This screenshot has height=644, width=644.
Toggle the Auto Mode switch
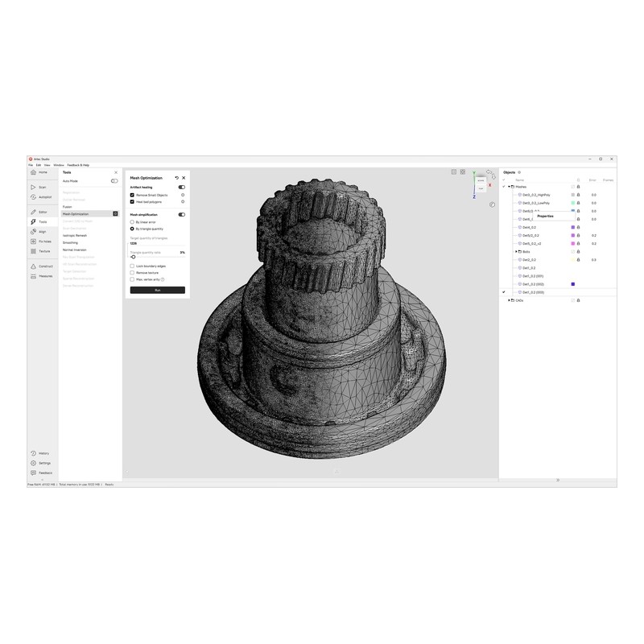(x=114, y=181)
